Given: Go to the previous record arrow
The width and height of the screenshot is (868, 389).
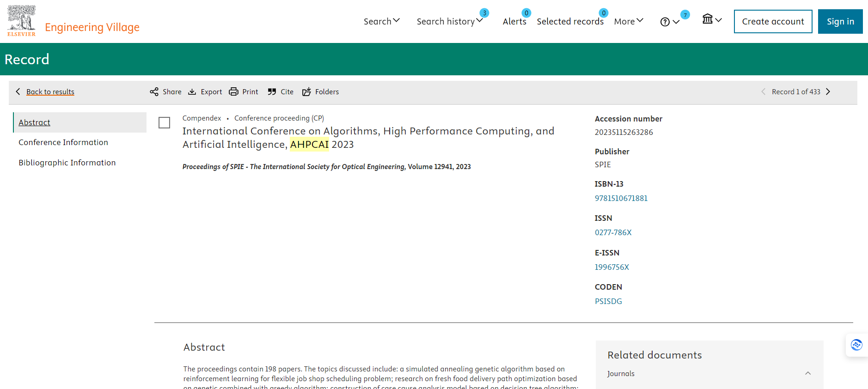Looking at the screenshot, I should 763,91.
